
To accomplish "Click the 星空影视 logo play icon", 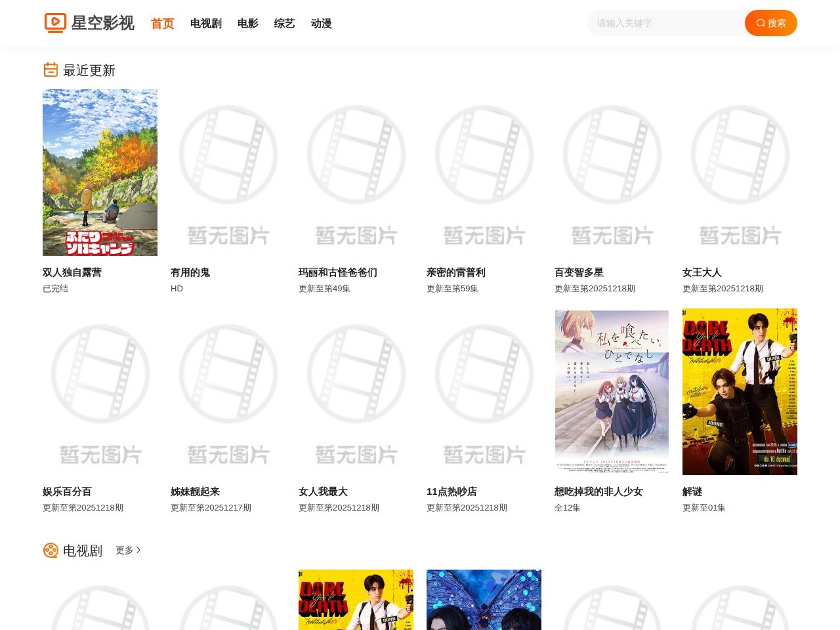I will [55, 22].
